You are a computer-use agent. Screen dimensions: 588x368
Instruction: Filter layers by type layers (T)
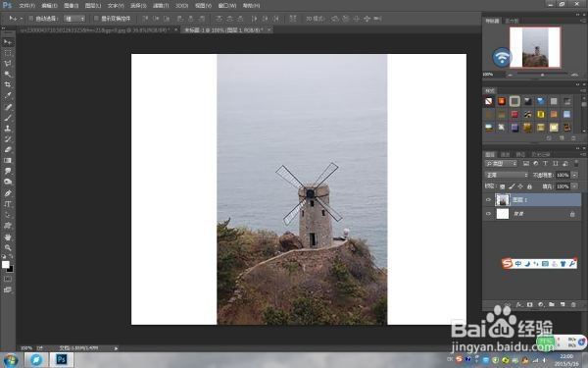point(545,163)
